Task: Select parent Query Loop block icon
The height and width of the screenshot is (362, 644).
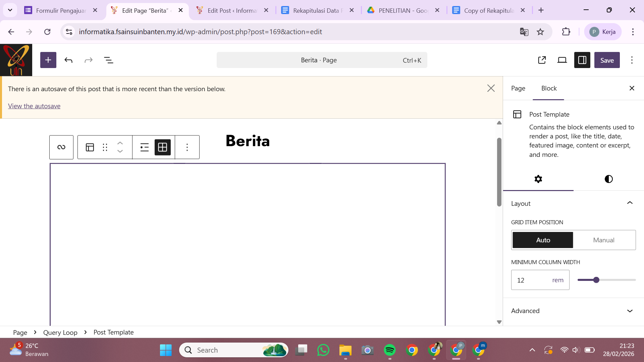Action: click(x=61, y=147)
